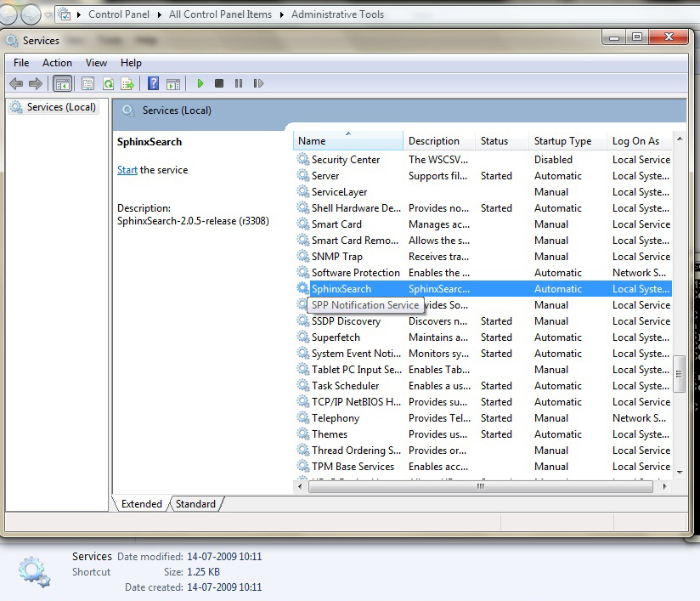Sort by the Startup Type column header
The height and width of the screenshot is (601, 700).
[568, 141]
